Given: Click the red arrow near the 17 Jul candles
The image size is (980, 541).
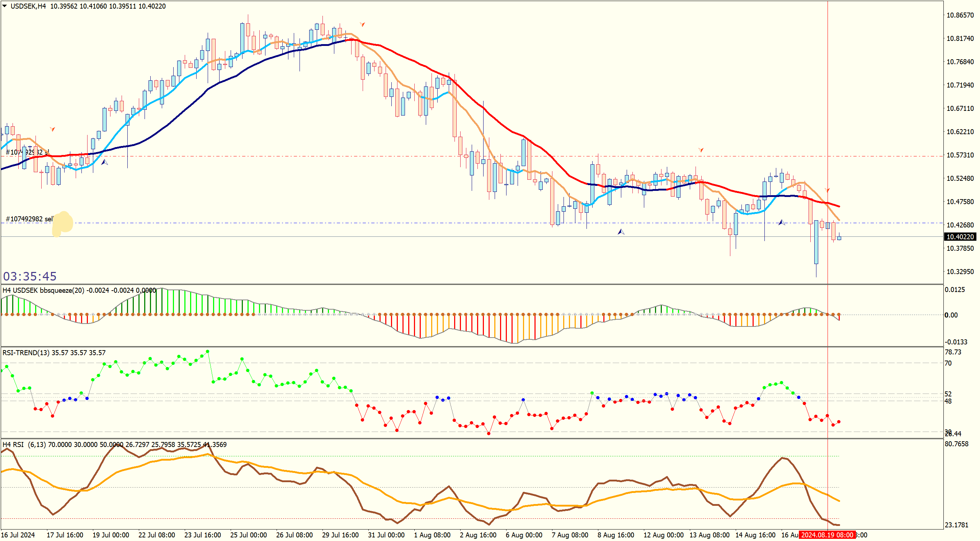Looking at the screenshot, I should tap(52, 130).
